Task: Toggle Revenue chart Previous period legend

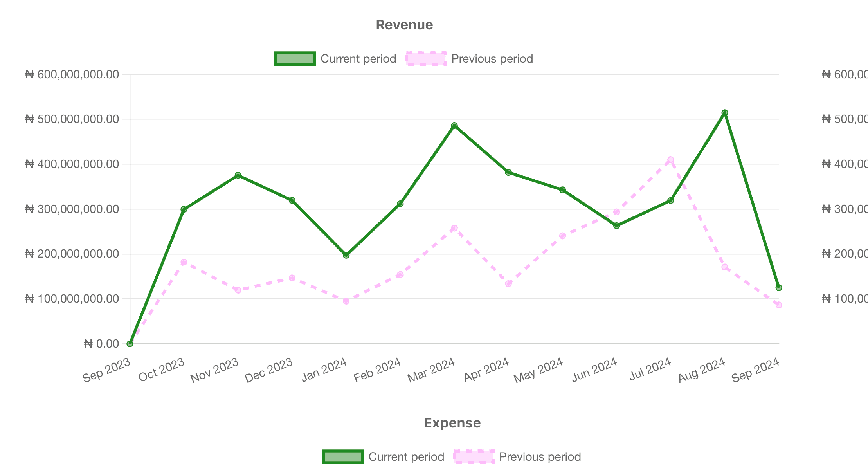Action: tap(469, 59)
